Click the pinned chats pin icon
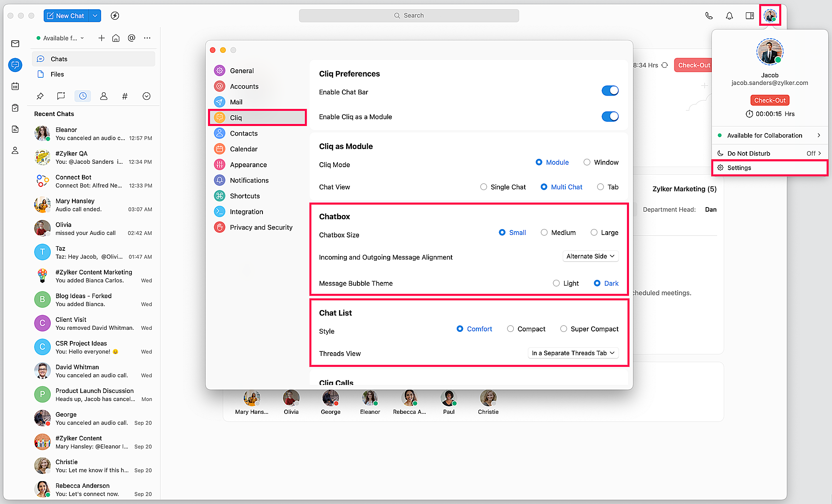Viewport: 832px width, 504px height. pos(40,96)
